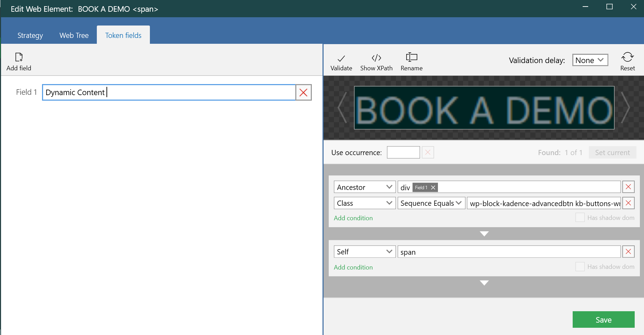Remove the Self span row
Image resolution: width=644 pixels, height=335 pixels.
[628, 252]
